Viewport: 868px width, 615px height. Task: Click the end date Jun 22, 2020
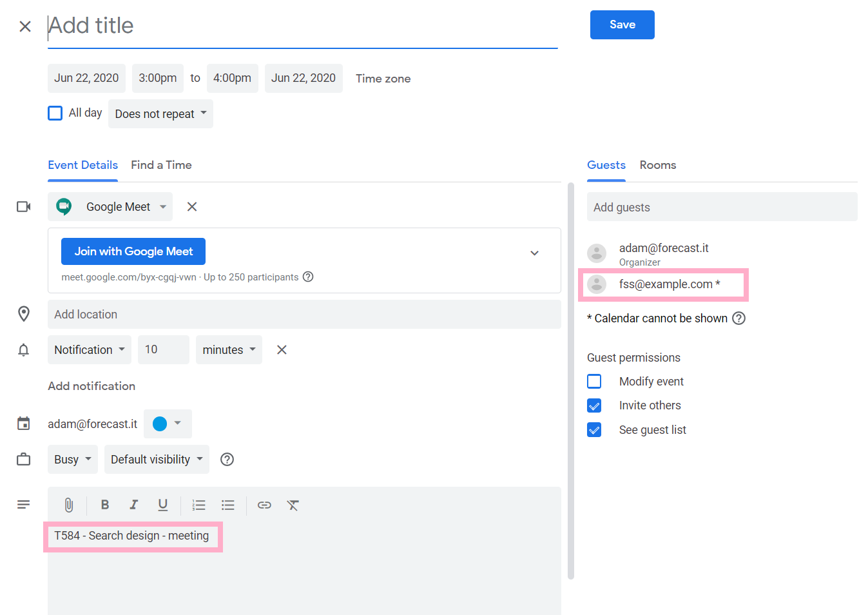[x=304, y=78]
